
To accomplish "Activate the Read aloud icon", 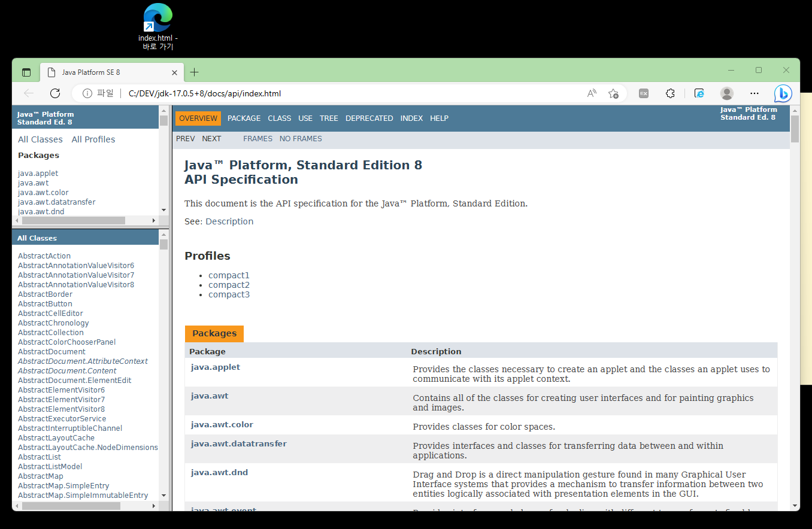I will tap(592, 93).
